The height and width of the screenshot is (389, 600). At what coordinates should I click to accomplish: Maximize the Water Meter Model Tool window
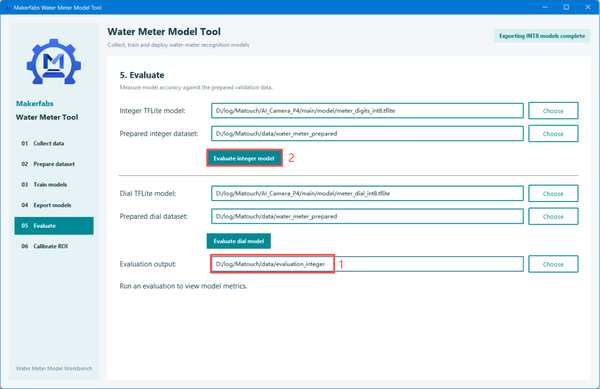[566, 7]
